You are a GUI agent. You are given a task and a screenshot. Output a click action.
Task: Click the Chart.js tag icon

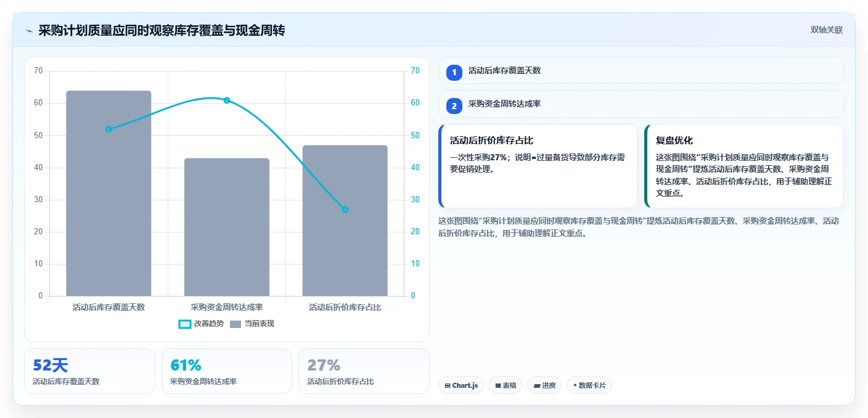(448, 385)
